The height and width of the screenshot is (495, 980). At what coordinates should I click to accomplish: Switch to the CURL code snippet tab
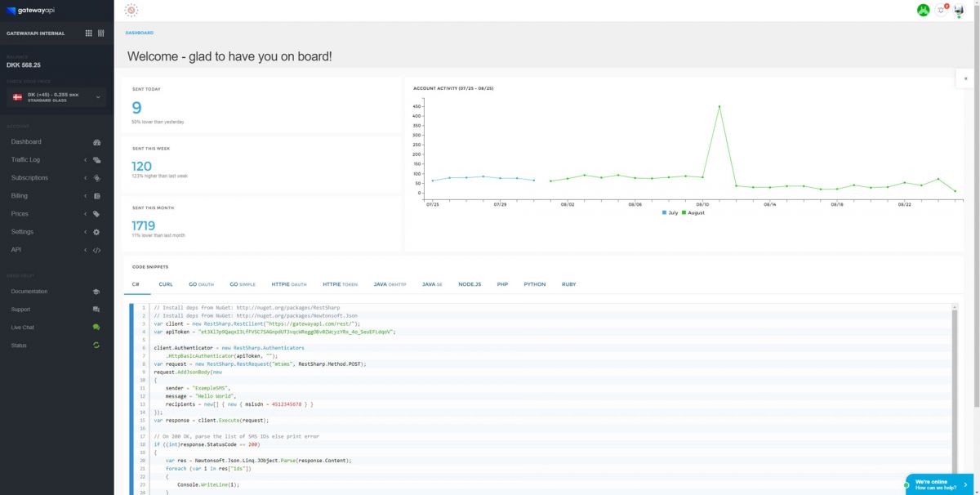click(166, 284)
